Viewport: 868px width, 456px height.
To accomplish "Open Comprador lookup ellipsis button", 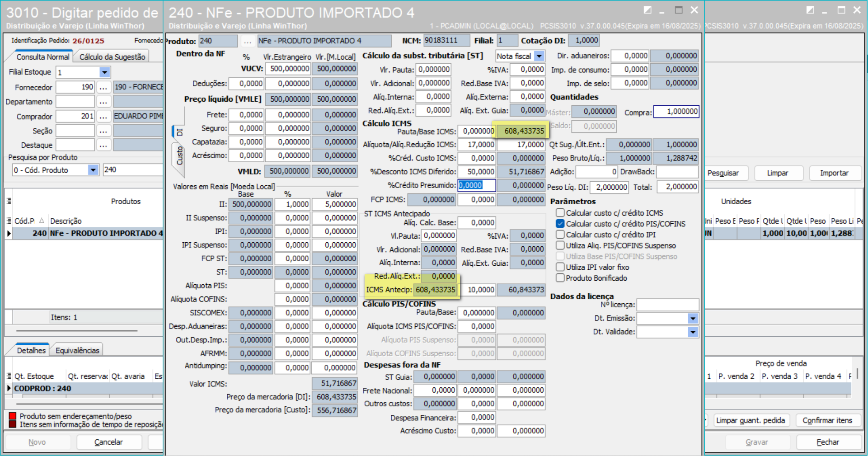I will point(103,116).
